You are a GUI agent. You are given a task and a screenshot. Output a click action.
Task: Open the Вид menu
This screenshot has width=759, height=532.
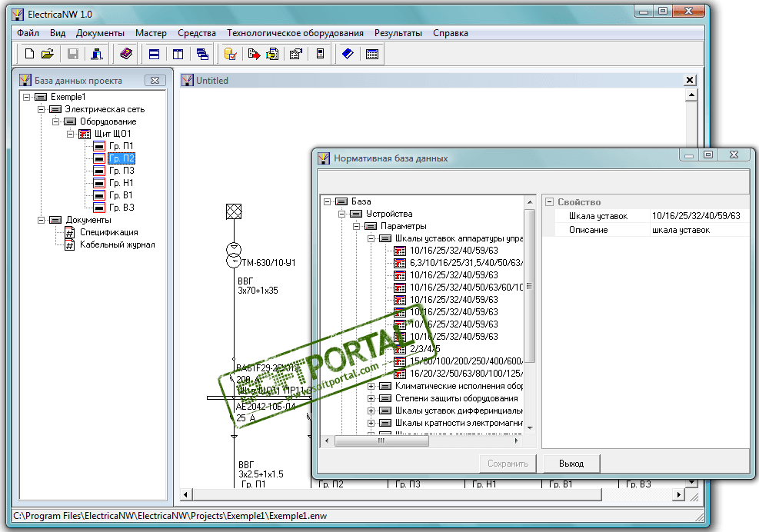click(x=58, y=33)
